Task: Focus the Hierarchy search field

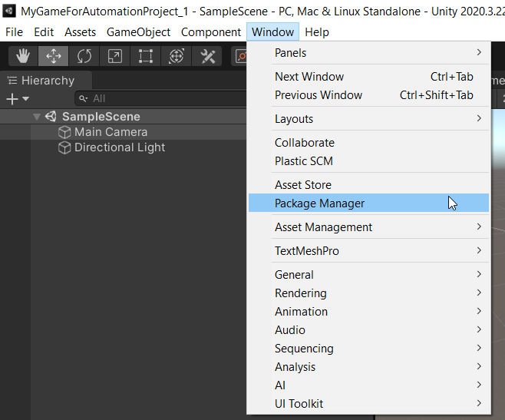Action: pos(161,98)
